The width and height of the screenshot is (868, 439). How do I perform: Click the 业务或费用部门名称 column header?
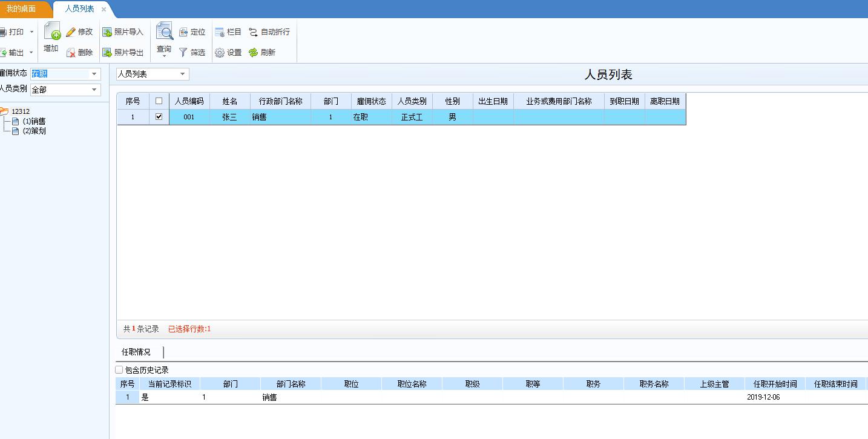[x=559, y=101]
